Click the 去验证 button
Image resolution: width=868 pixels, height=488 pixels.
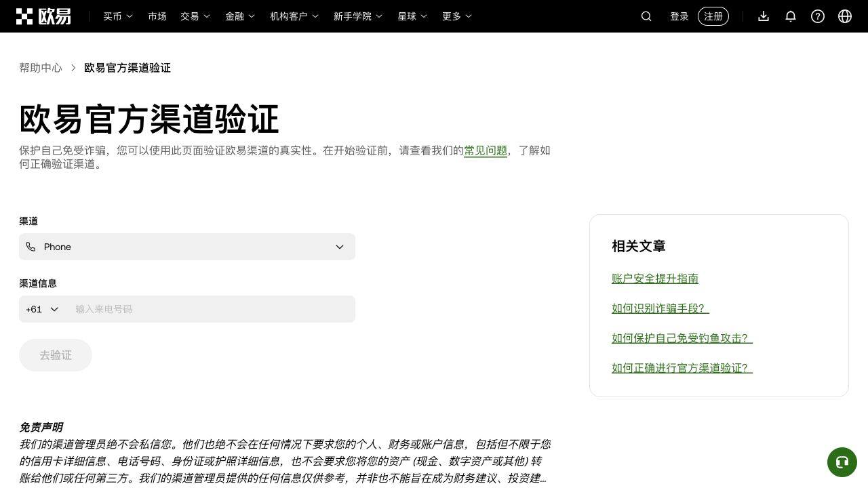[56, 355]
